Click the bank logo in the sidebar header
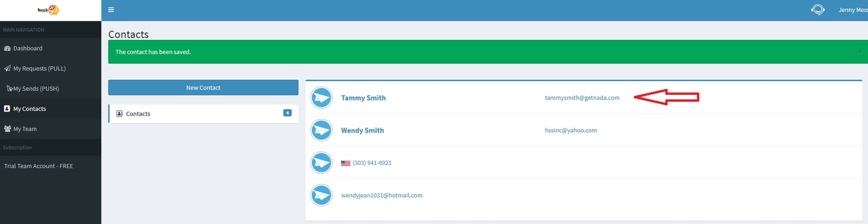The image size is (868, 224). click(x=49, y=10)
